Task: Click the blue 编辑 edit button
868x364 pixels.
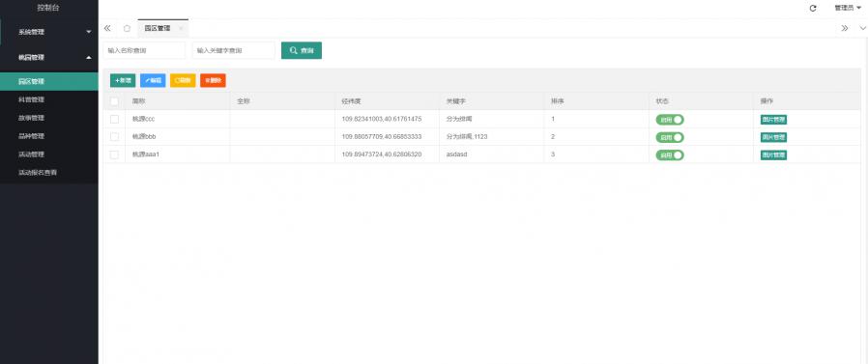Action: point(153,80)
